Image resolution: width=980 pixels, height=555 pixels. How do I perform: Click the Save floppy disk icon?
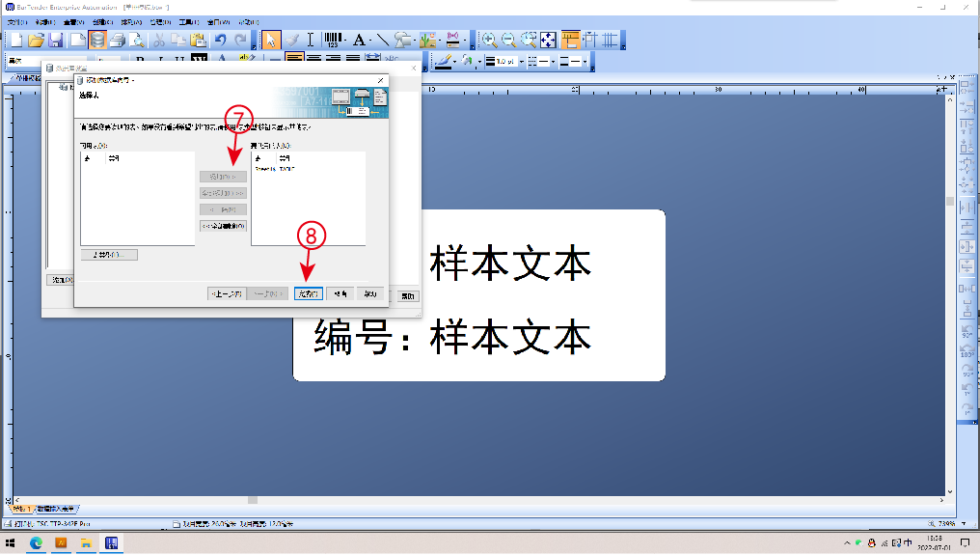point(56,40)
